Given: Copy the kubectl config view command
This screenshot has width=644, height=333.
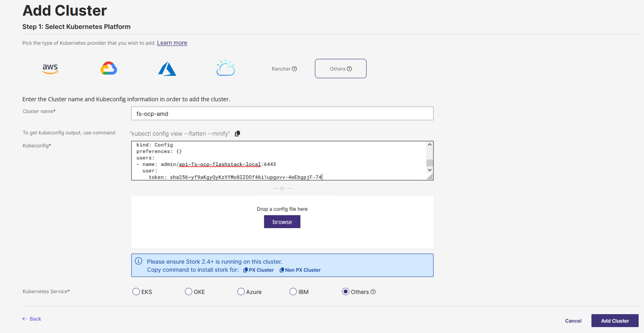Looking at the screenshot, I should pos(237,134).
